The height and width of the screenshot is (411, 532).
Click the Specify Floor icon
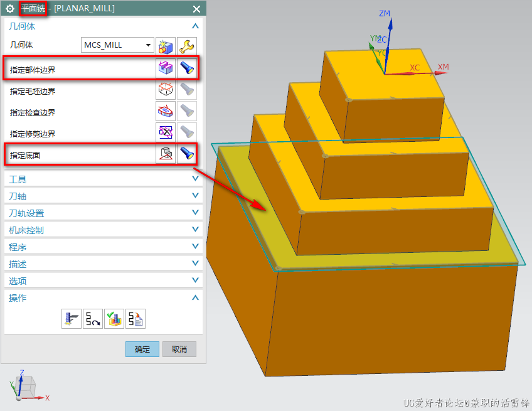point(166,154)
